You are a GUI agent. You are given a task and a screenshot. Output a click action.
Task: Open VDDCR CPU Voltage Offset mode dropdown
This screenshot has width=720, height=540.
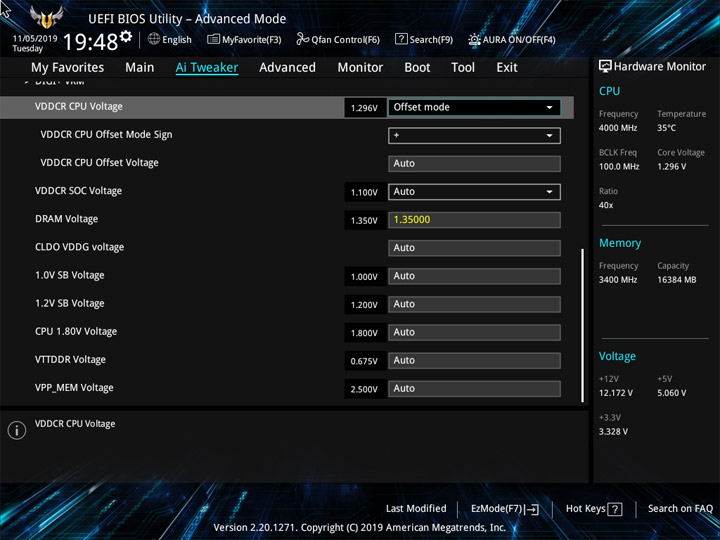click(x=474, y=107)
